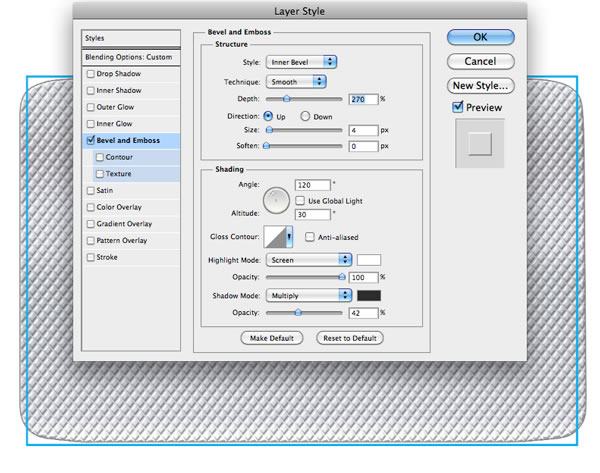Image resolution: width=600 pixels, height=473 pixels.
Task: Open the Color Overlay settings label
Action: click(x=119, y=207)
